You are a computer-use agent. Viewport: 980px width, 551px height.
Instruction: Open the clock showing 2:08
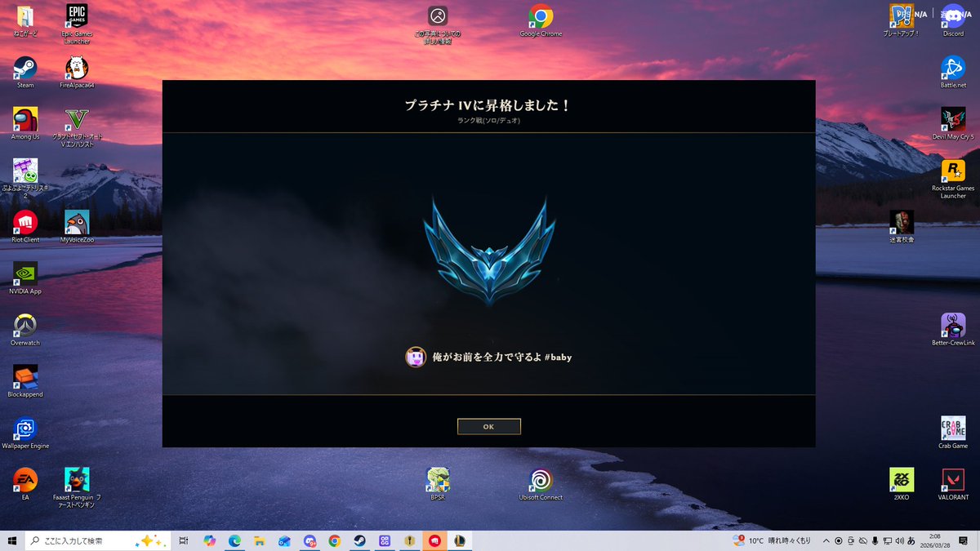[x=935, y=540]
